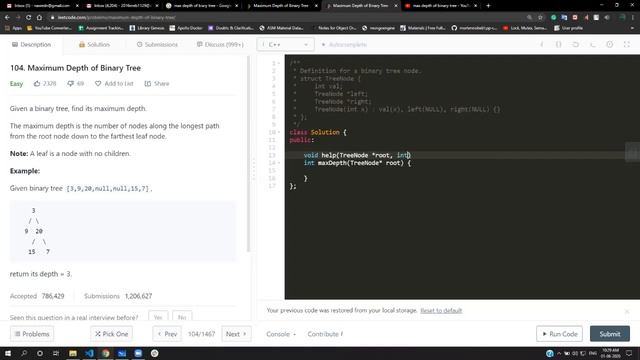The width and height of the screenshot is (640, 360).
Task: Collapse code fold at line 10
Action: tap(279, 132)
